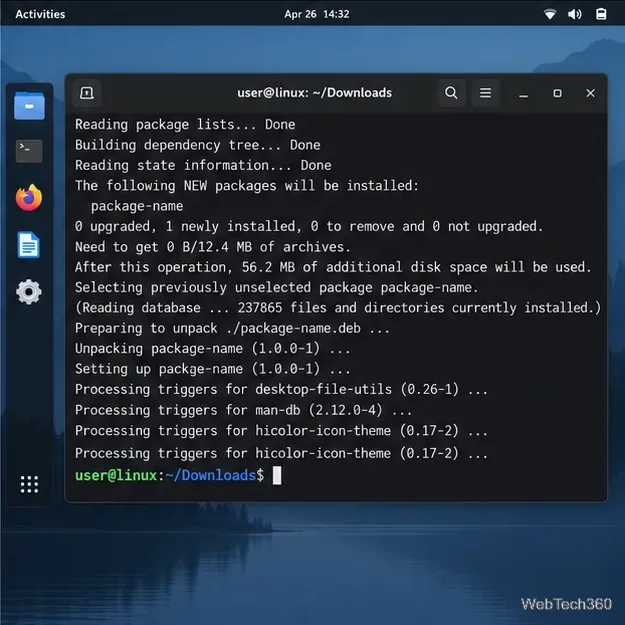Maximize the terminal window
The height and width of the screenshot is (625, 625).
click(557, 93)
